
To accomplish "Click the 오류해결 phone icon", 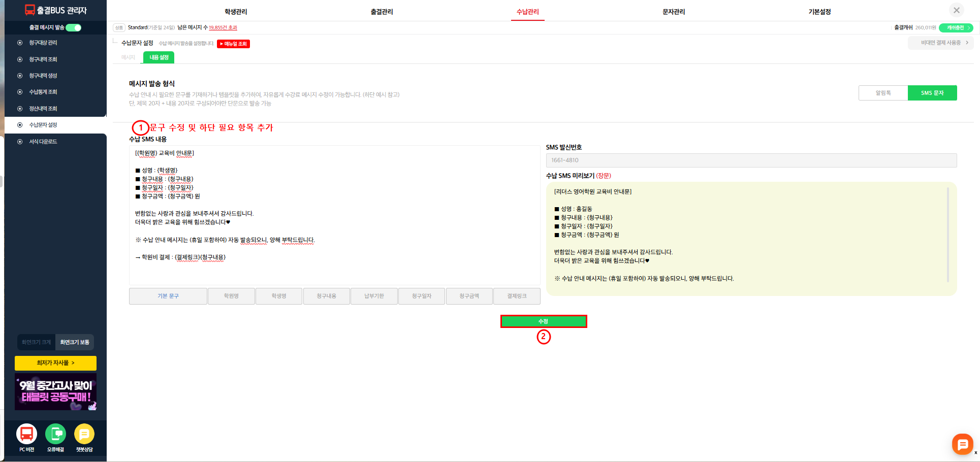I will pyautogui.click(x=55, y=434).
